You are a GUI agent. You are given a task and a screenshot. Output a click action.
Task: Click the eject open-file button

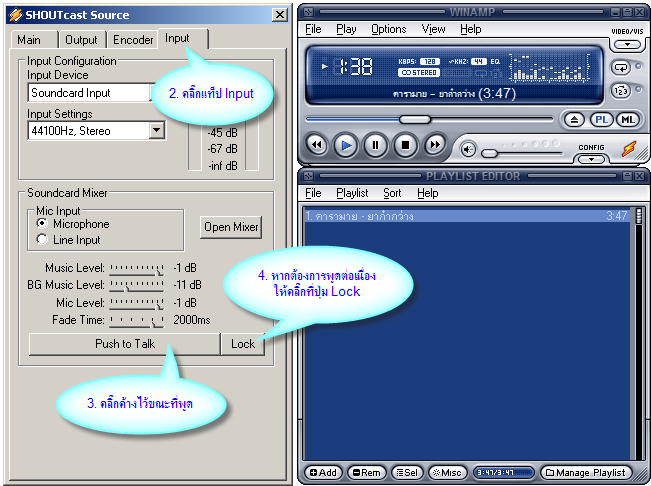tap(574, 120)
